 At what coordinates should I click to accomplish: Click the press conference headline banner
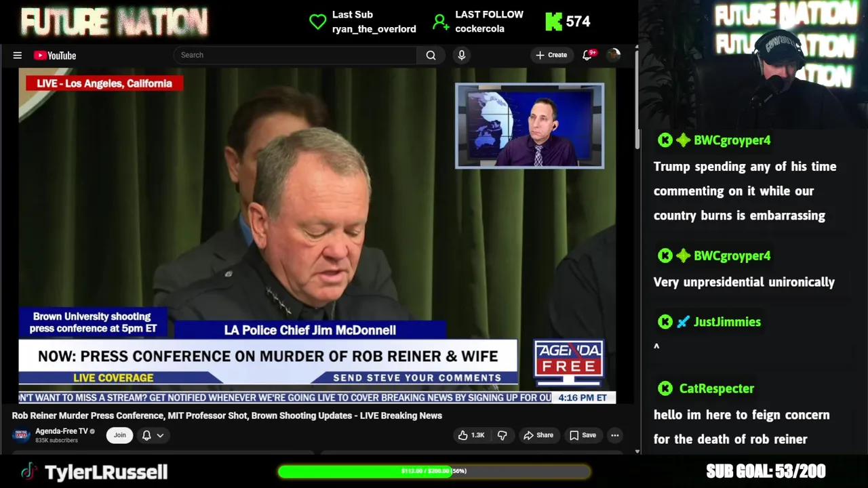[268, 356]
